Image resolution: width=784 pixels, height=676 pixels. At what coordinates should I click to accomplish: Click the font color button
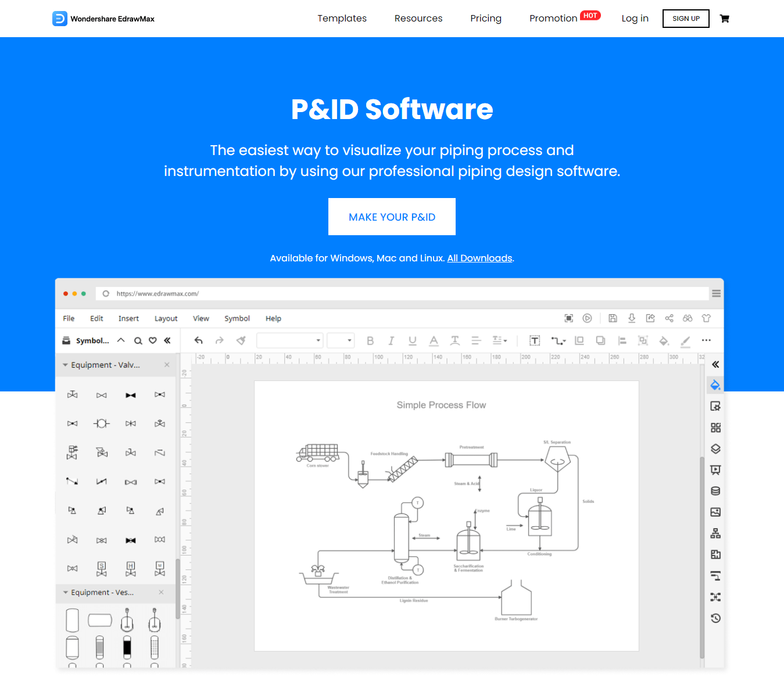(x=434, y=341)
